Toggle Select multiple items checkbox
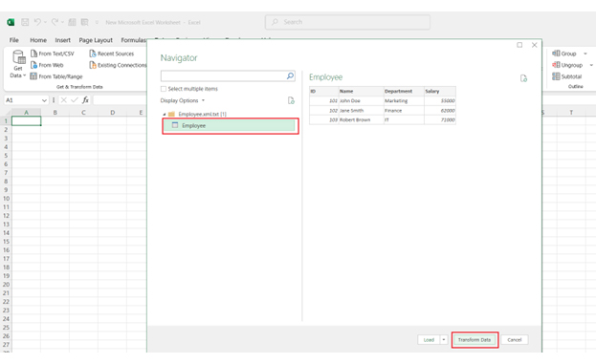This screenshot has width=596, height=364. click(x=164, y=89)
